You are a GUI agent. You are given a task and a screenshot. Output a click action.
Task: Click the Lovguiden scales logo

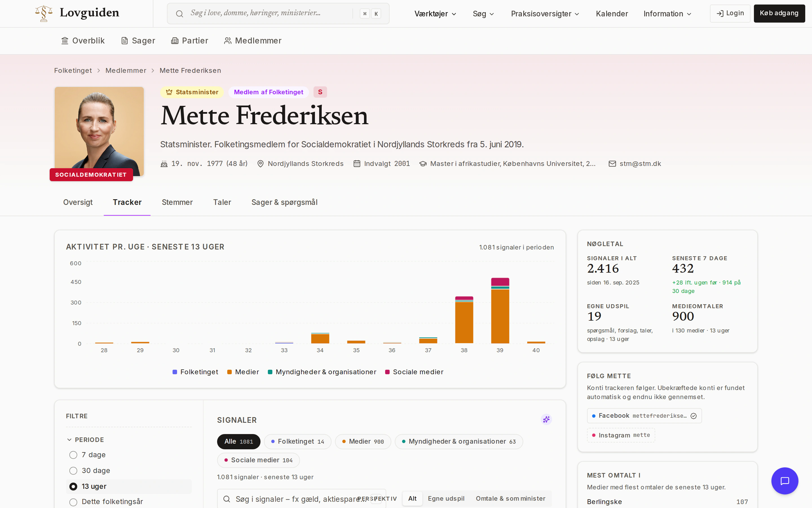pos(44,14)
